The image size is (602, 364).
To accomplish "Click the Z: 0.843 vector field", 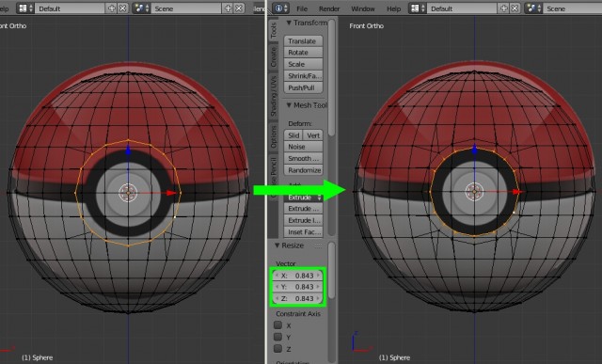I will [x=297, y=298].
